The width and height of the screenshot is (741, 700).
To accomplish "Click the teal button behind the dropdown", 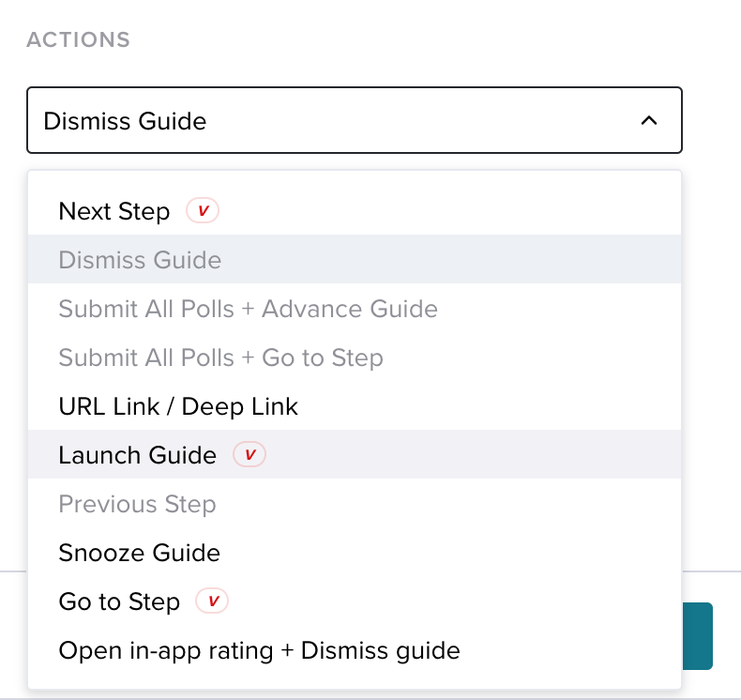I will (x=698, y=635).
